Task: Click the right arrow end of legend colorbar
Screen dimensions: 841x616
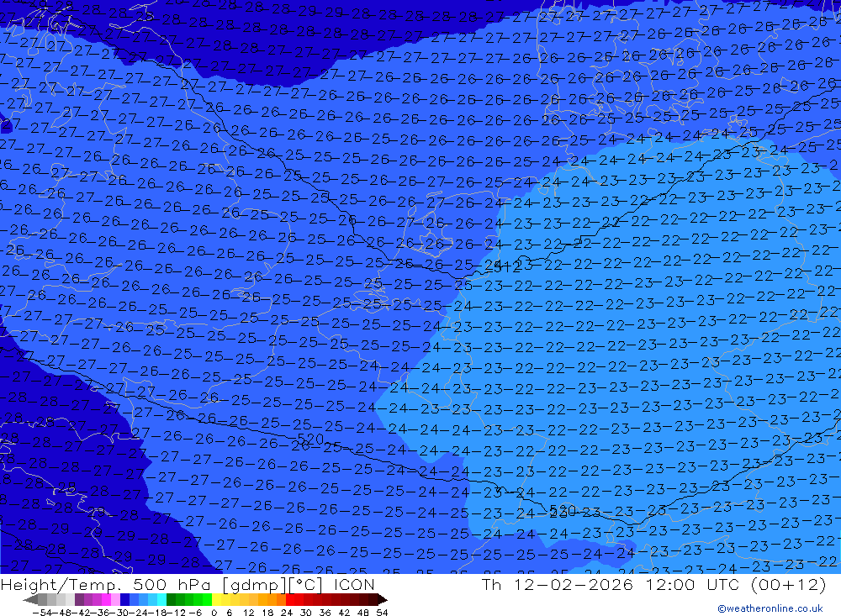Action: [383, 600]
